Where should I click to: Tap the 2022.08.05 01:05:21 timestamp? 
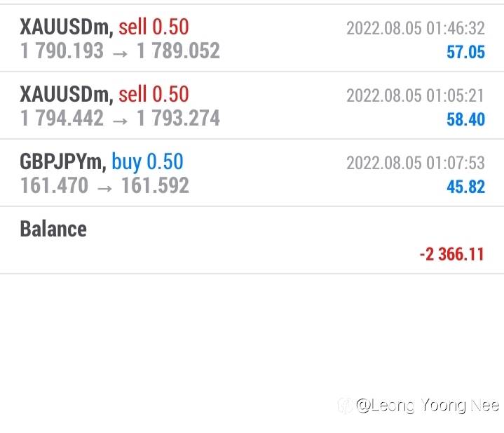(x=415, y=96)
